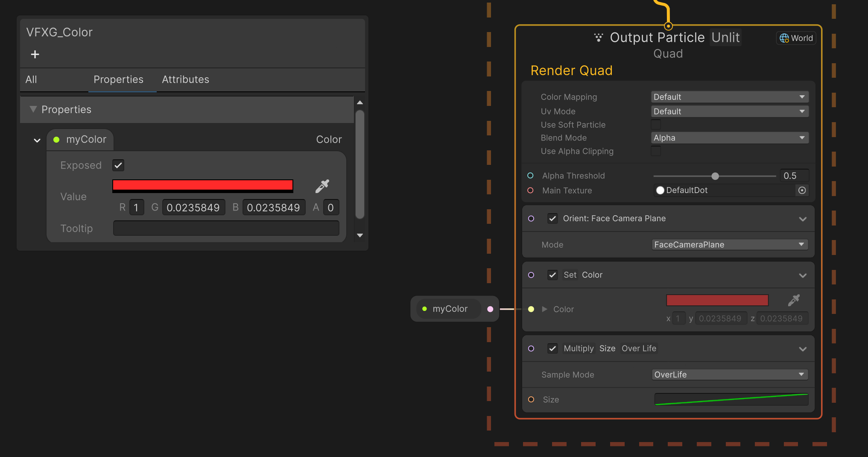Click the green Size curve to edit it
This screenshot has height=457, width=868.
point(731,400)
